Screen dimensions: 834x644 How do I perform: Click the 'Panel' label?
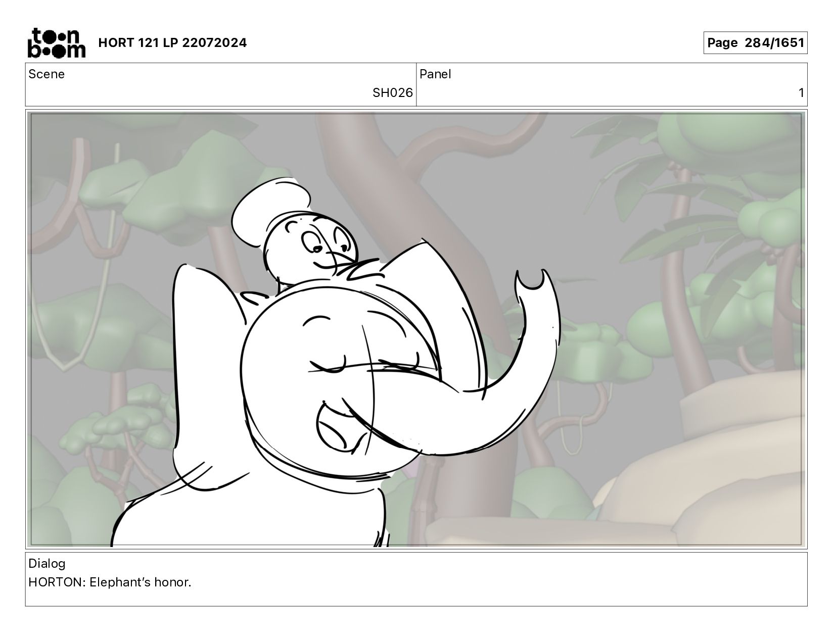coord(435,74)
